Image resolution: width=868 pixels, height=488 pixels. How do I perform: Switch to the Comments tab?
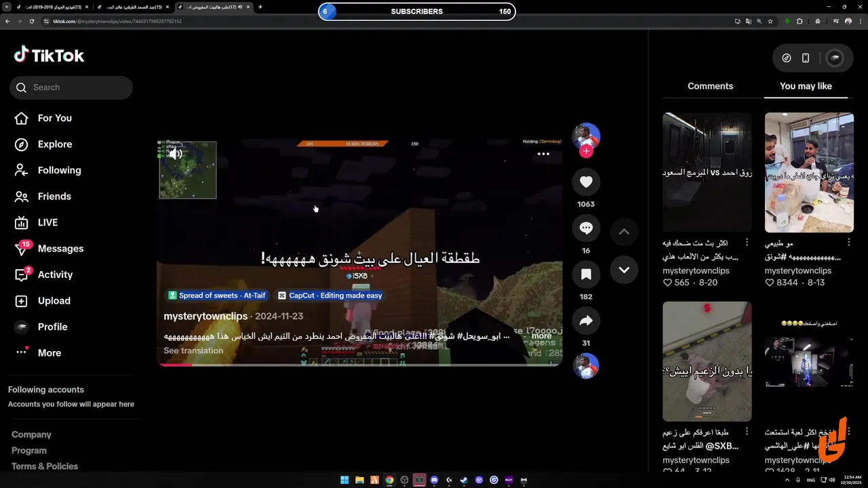coord(710,86)
